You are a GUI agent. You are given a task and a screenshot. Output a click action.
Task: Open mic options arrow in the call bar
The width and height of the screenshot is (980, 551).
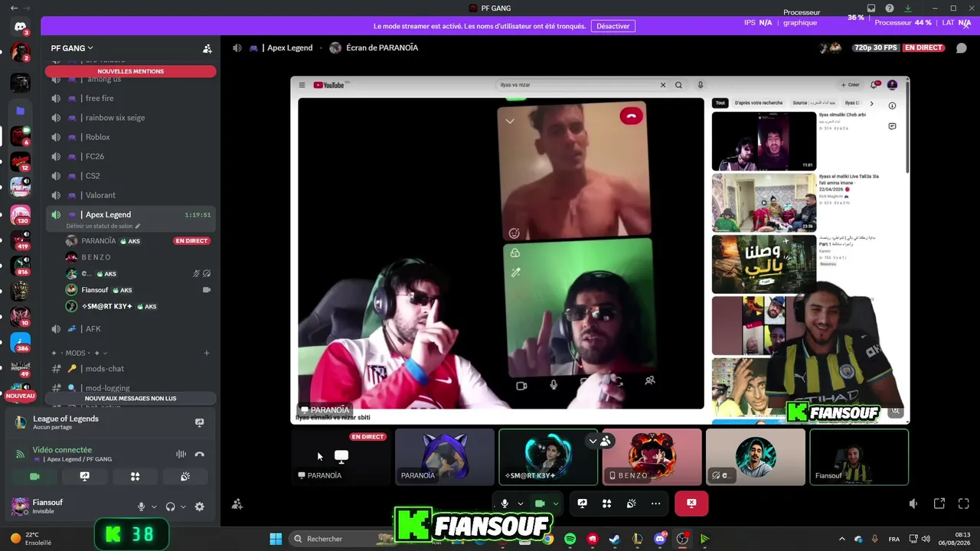pos(521,504)
